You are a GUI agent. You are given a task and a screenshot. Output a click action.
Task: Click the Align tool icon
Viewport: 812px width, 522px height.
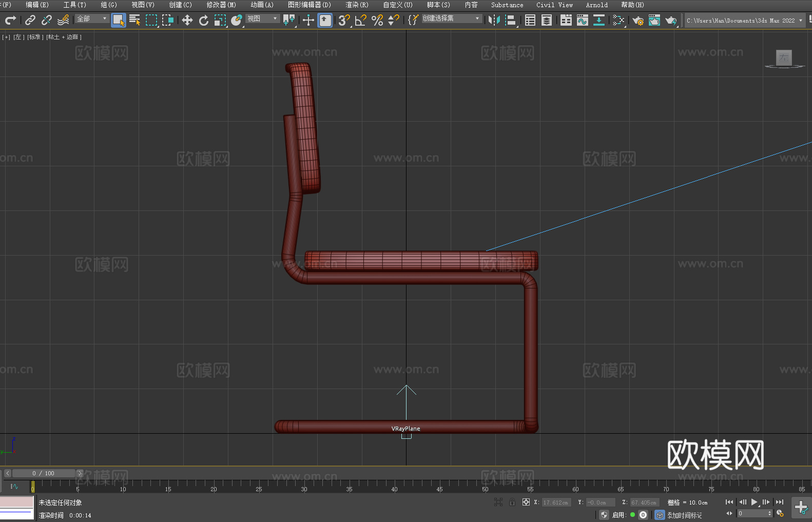point(511,20)
